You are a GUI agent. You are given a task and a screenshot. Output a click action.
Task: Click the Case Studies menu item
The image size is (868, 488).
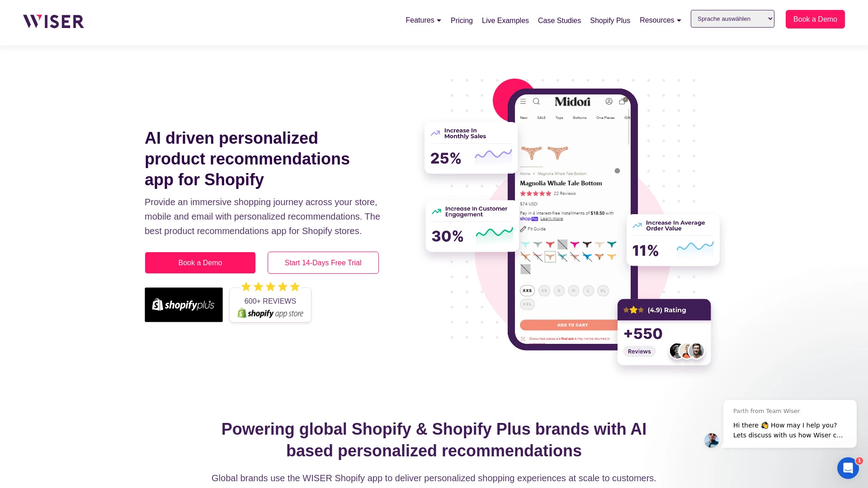point(559,21)
